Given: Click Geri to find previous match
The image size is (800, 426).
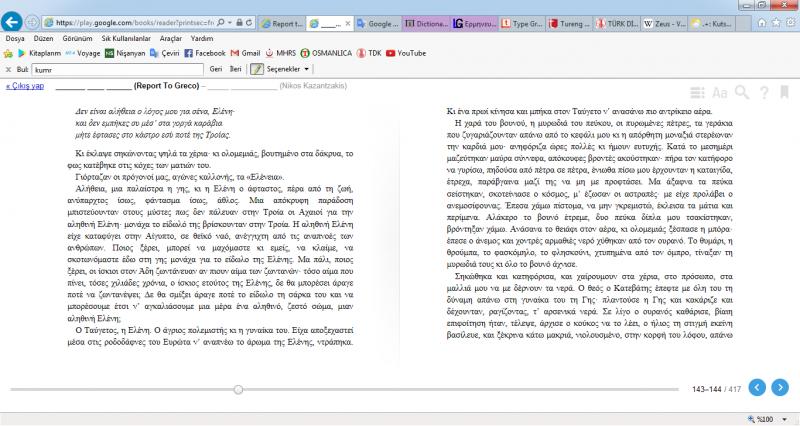Looking at the screenshot, I should click(216, 69).
